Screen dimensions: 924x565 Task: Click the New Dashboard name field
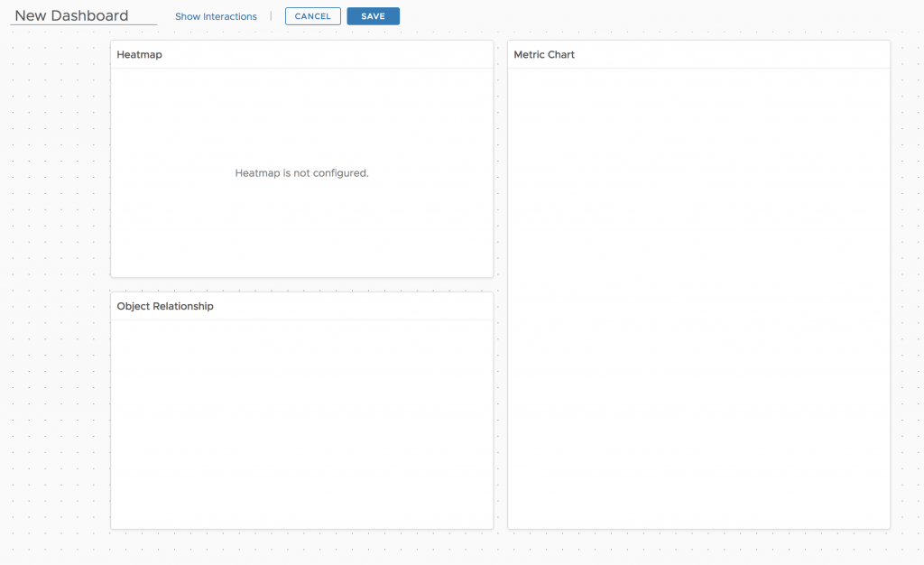pos(83,16)
